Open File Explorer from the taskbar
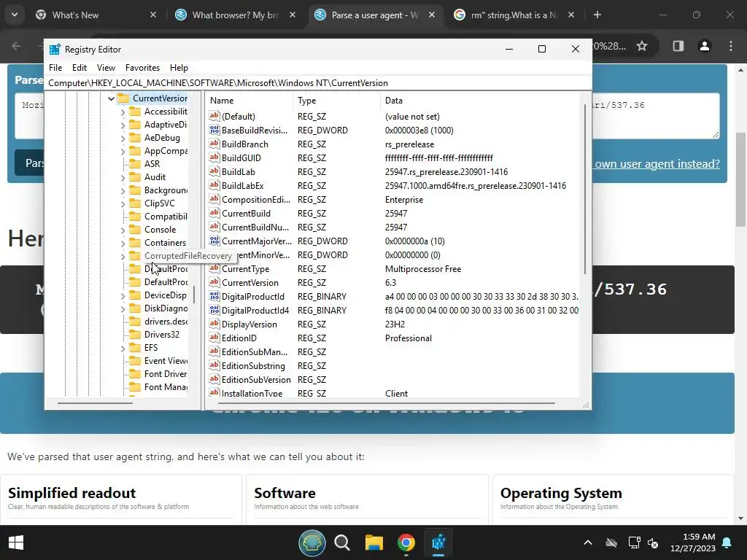This screenshot has width=747, height=560. 374,542
